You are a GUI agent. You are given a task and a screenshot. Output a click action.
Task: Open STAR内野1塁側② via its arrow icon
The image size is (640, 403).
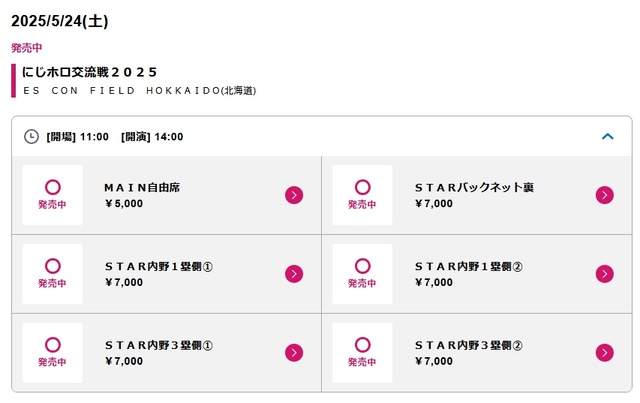[x=604, y=274]
